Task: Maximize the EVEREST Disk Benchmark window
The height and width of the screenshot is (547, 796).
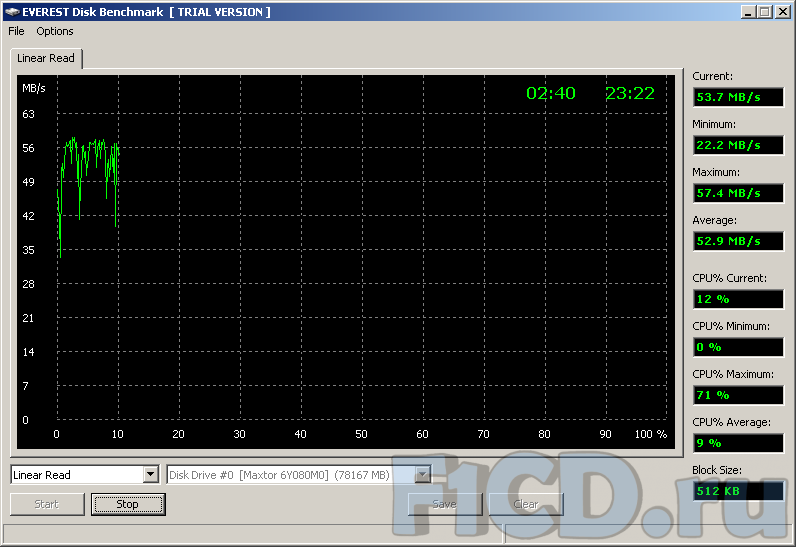Action: (x=765, y=12)
